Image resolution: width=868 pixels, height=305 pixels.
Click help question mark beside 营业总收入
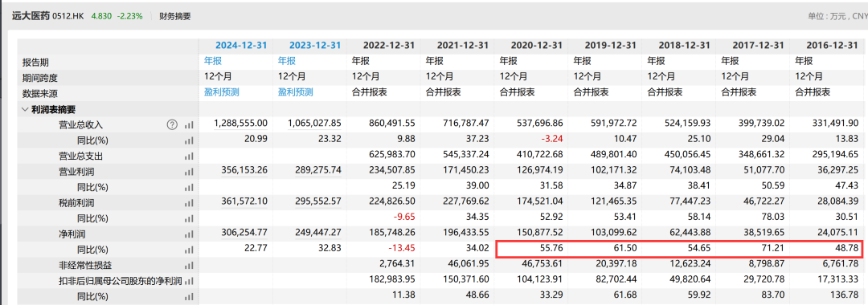[x=172, y=125]
